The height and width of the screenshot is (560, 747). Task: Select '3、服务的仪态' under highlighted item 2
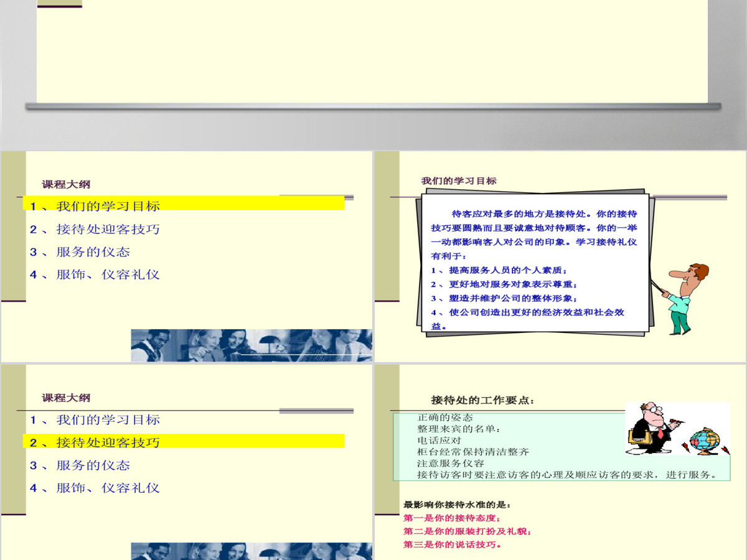click(80, 465)
